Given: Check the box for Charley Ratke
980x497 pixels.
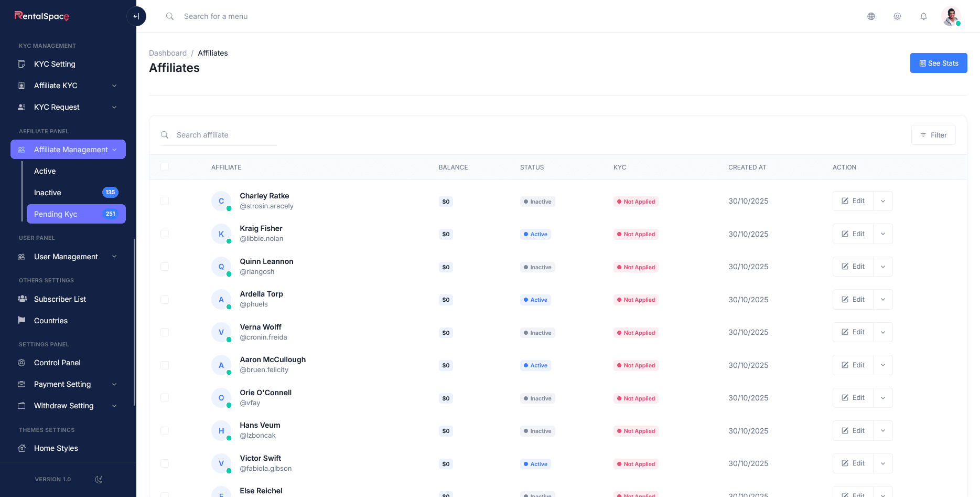Looking at the screenshot, I should point(165,201).
